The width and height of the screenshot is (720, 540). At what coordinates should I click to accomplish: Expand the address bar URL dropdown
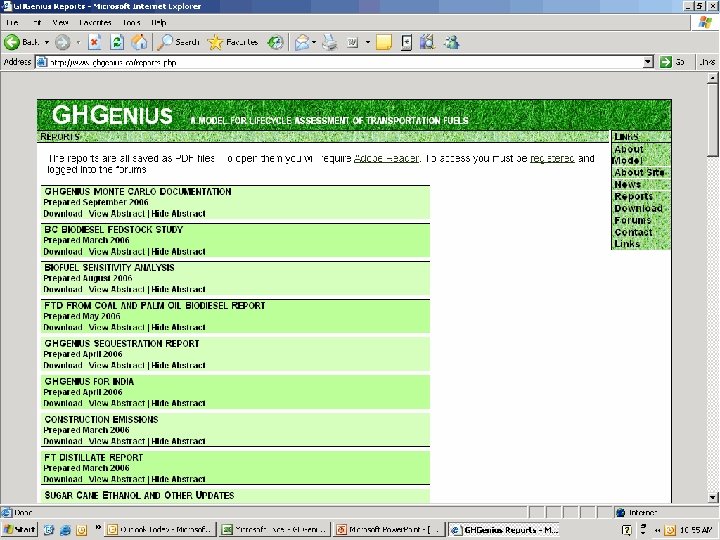[648, 62]
